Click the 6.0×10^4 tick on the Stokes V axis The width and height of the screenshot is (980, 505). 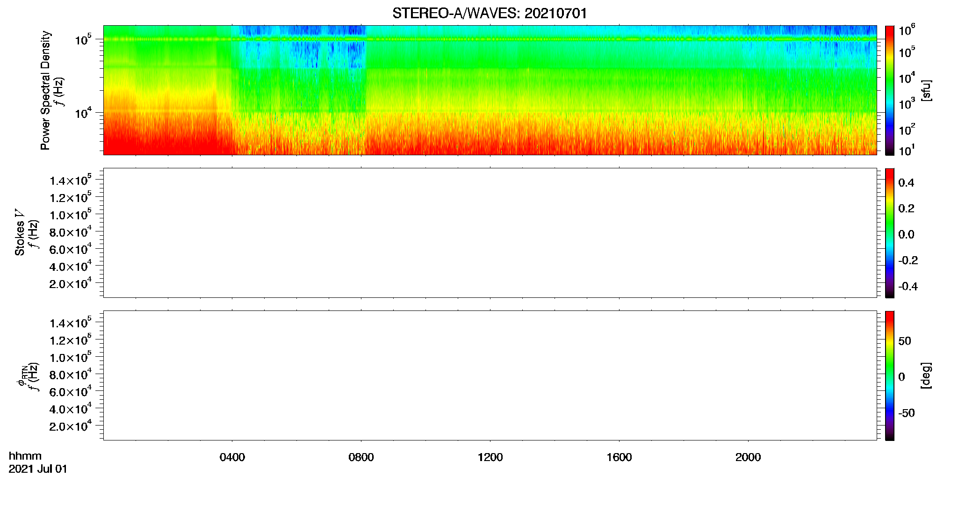[71, 249]
